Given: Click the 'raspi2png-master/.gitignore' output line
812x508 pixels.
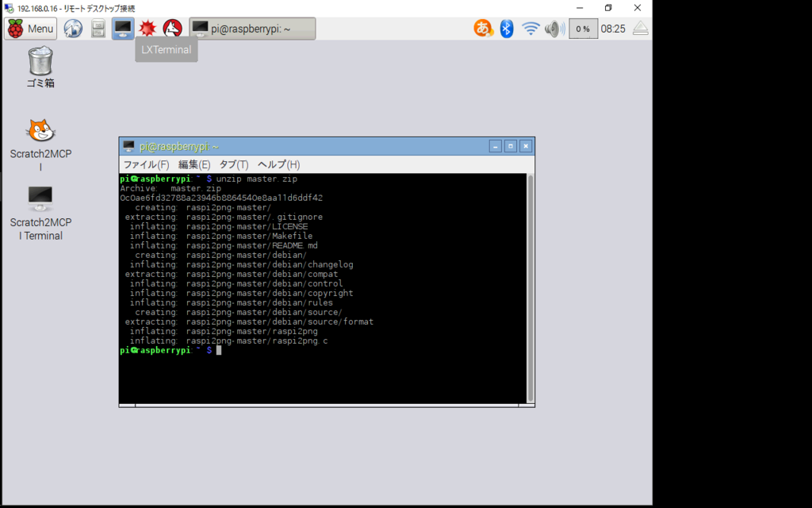Looking at the screenshot, I should pos(255,217).
